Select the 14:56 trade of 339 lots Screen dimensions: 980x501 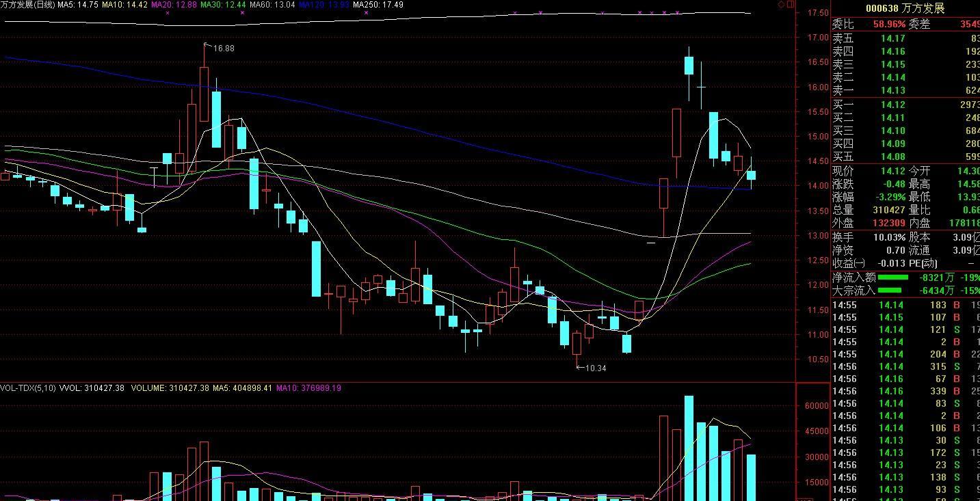click(905, 391)
